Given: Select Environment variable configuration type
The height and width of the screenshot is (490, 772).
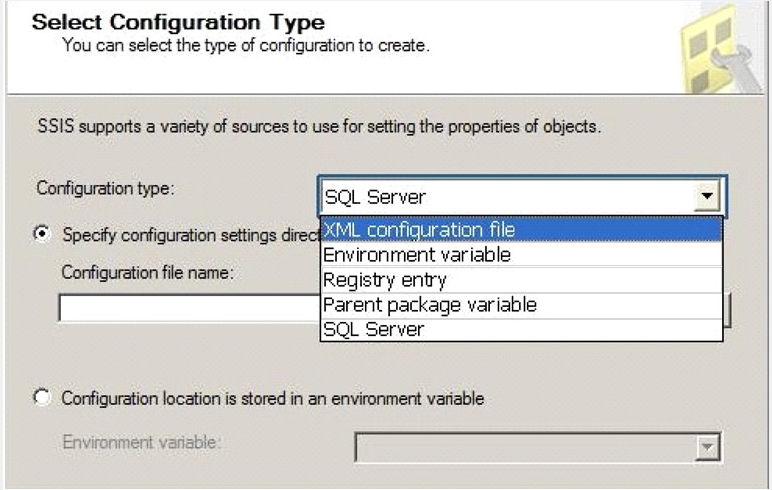Looking at the screenshot, I should click(521, 255).
